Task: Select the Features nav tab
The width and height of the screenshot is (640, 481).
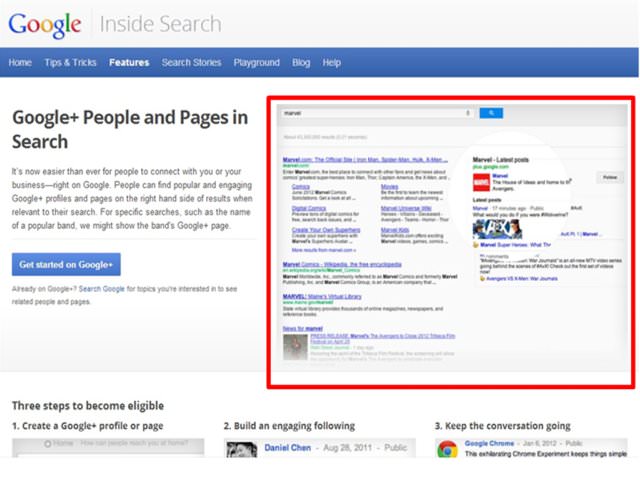Action: pos(129,62)
